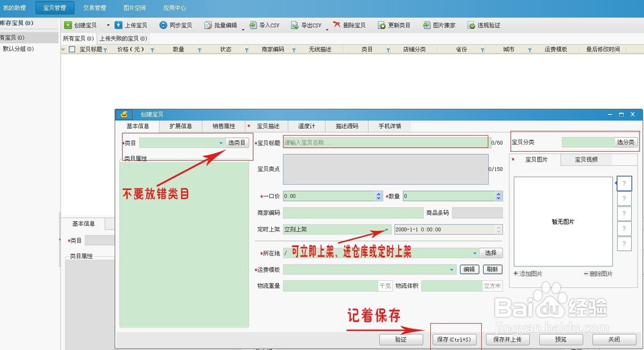Screen dimensions: 644x350
Task: Click the filter icon beside 宝贝标题 column
Action: click(105, 50)
